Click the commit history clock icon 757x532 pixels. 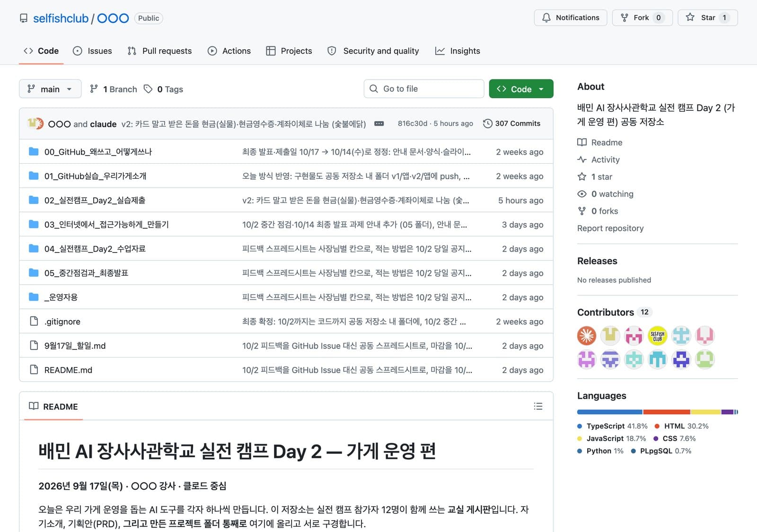click(x=487, y=123)
